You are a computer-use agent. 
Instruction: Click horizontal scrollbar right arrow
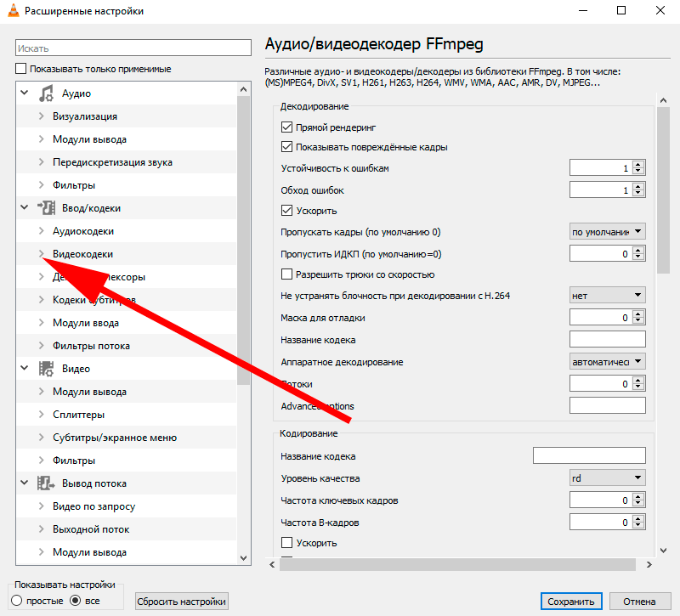(x=649, y=564)
